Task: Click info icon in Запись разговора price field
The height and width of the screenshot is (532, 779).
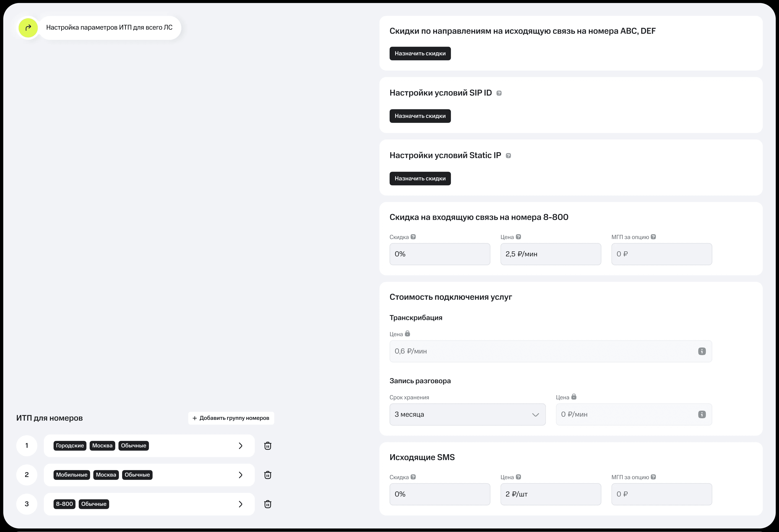Action: 702,414
